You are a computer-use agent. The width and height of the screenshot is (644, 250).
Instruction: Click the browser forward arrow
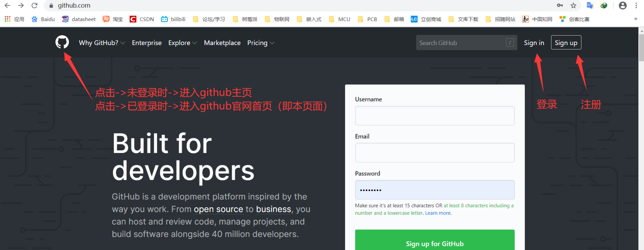[x=21, y=6]
